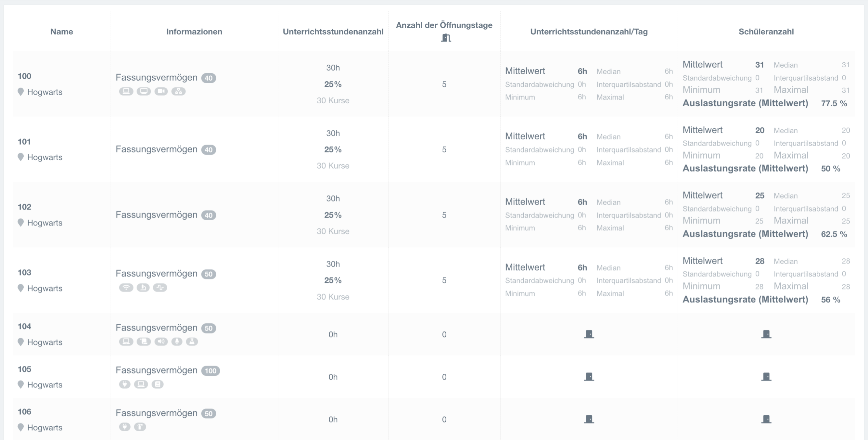Click the Schüleranzahl column header
Viewport: 868px width, 440px height.
click(766, 32)
